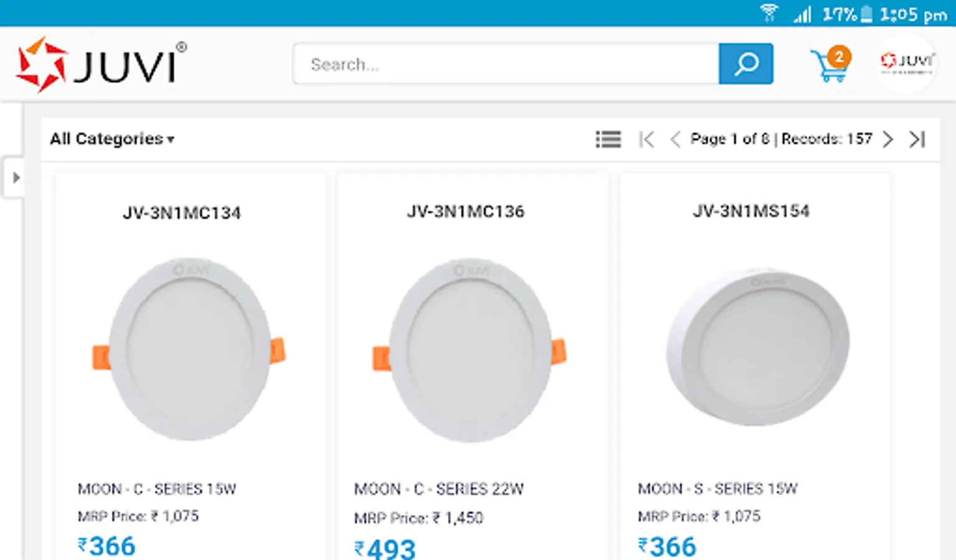Image resolution: width=956 pixels, height=560 pixels.
Task: Click the blue search magnifier button
Action: tap(746, 64)
